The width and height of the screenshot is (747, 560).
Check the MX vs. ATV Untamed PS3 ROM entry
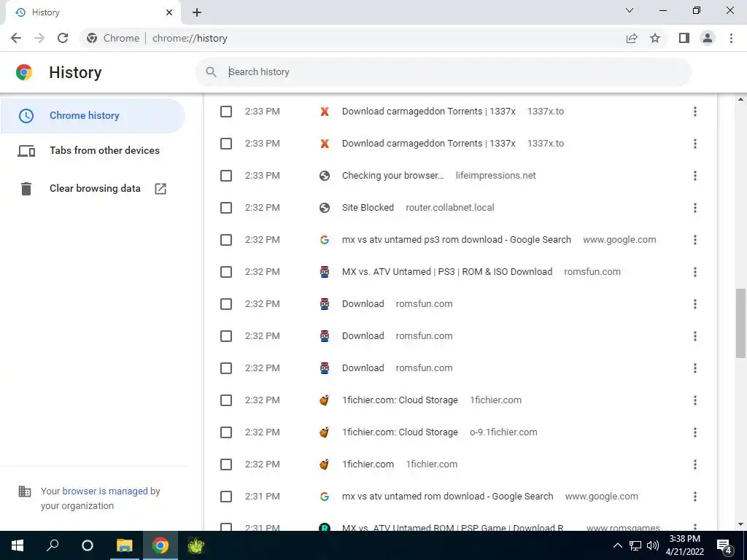(x=226, y=272)
